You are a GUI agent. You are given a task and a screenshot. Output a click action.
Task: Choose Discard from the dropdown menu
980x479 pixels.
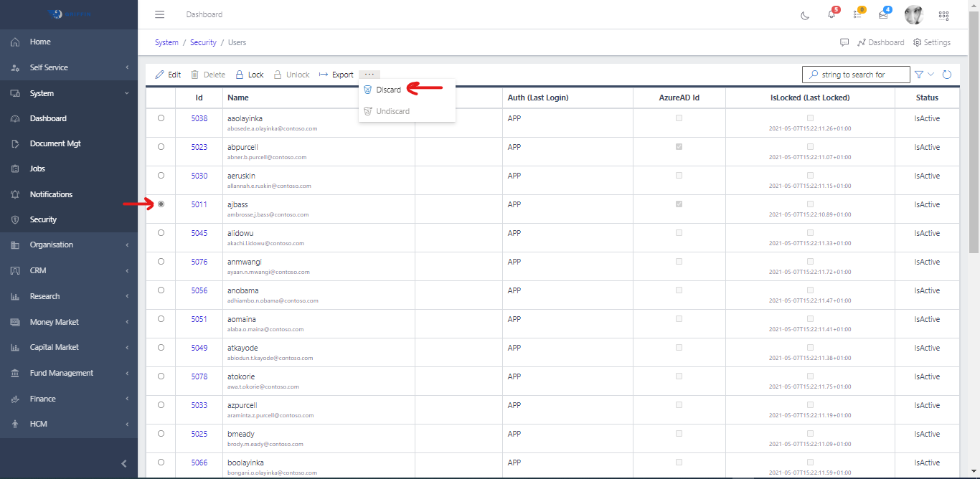pos(388,90)
